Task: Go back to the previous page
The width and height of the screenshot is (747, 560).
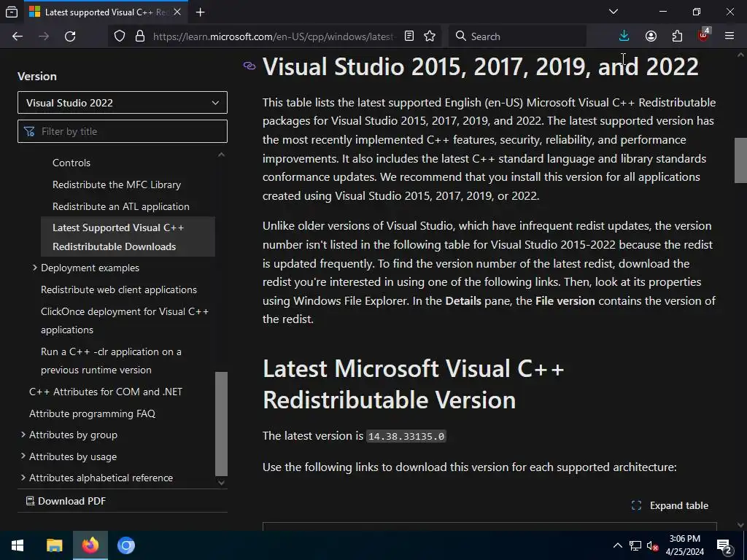Action: coord(18,36)
